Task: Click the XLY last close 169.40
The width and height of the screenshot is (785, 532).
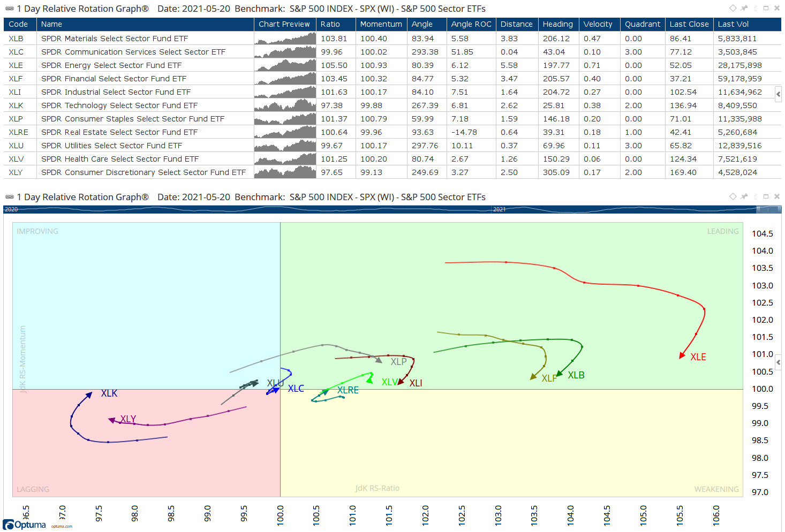Action: pos(683,172)
